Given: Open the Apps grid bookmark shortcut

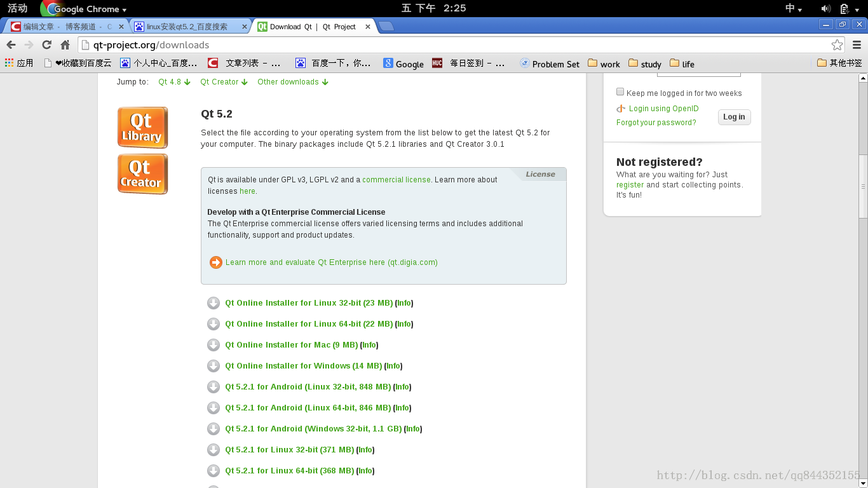Looking at the screenshot, I should coord(19,63).
